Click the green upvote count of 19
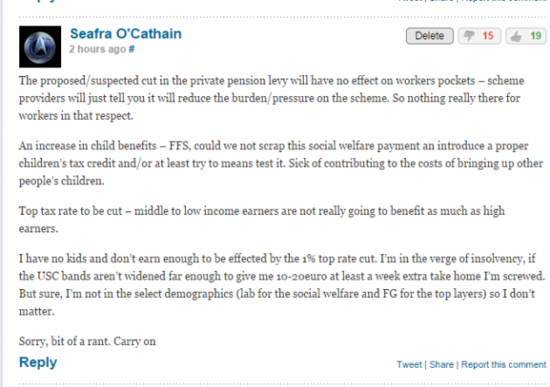 pyautogui.click(x=536, y=36)
